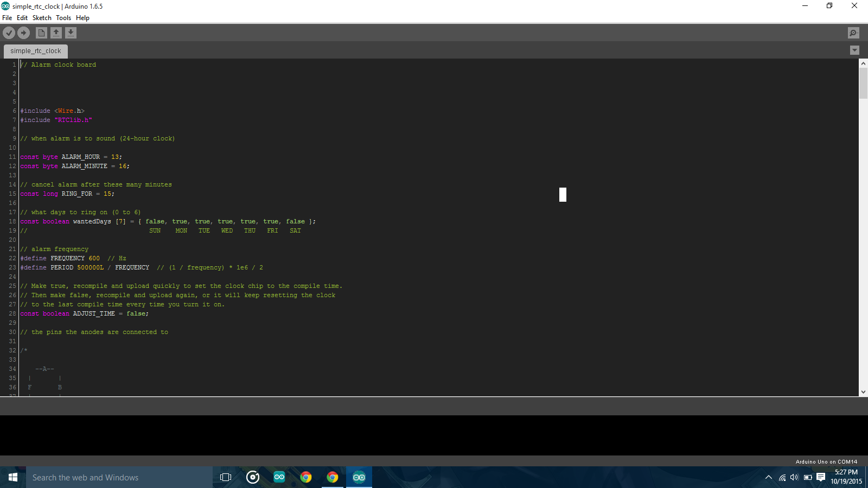Image resolution: width=868 pixels, height=488 pixels.
Task: Click the Arduino logo in title bar
Action: pos(5,6)
